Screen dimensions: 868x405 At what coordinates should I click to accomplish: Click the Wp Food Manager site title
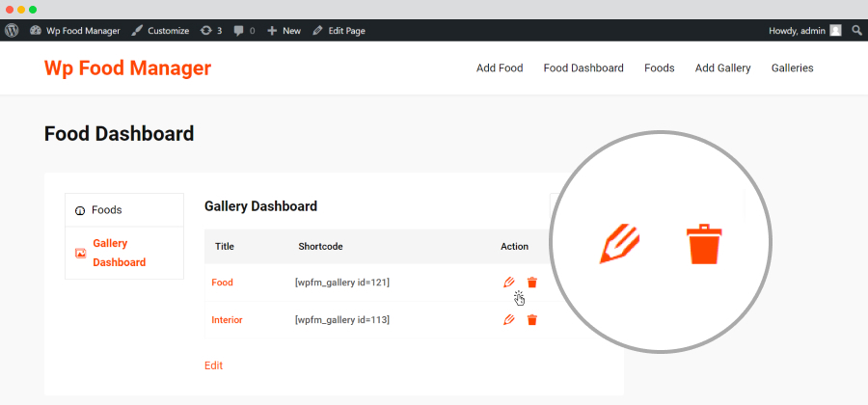click(128, 68)
